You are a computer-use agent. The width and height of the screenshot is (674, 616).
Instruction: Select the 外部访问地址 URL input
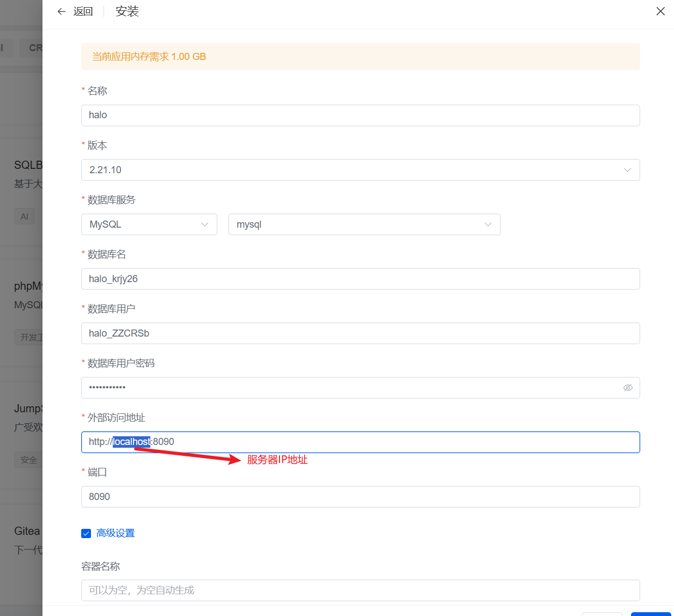point(360,442)
